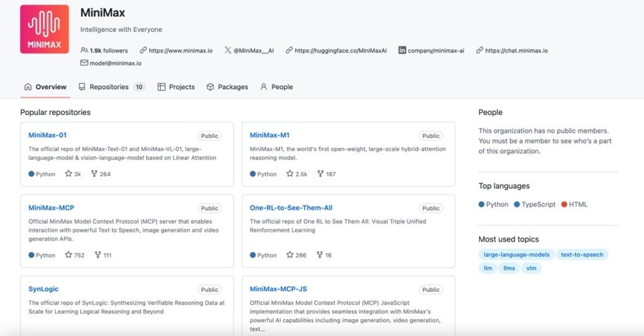Click the fork icon on One-RL-to-See-Them-All card
Screen dimensions: 644x336
click(319, 254)
